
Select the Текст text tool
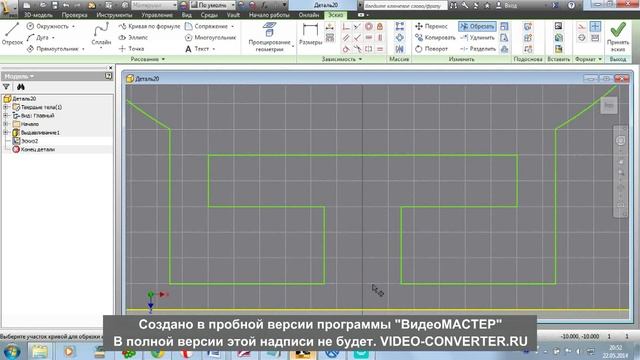tap(197, 49)
